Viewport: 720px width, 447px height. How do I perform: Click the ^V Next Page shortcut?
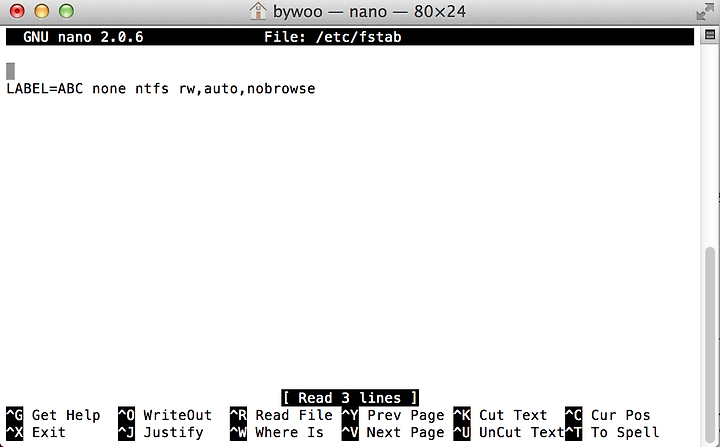393,432
